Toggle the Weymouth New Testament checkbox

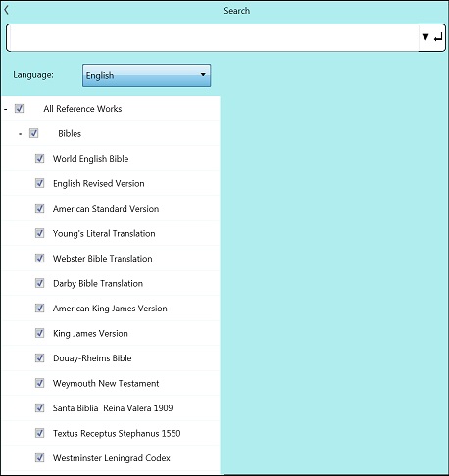coord(39,383)
